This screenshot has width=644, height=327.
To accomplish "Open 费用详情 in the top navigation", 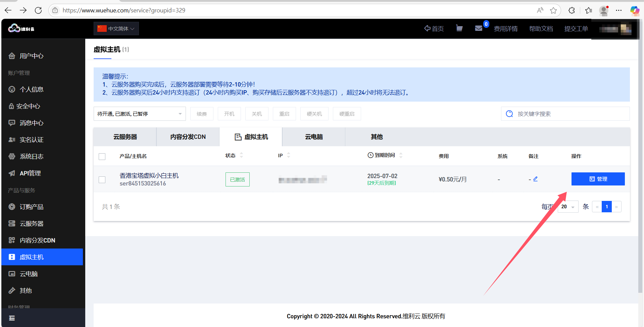I will 506,29.
